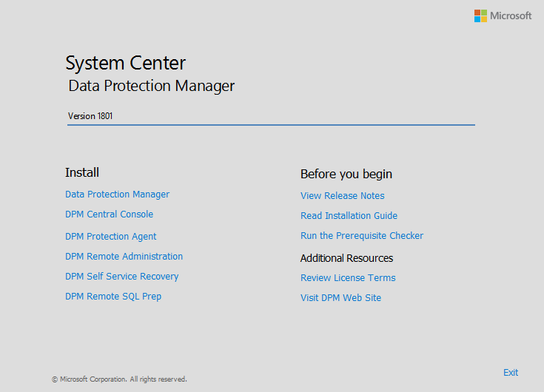
Task: Select the DPM Central Console link
Action: [x=109, y=214]
